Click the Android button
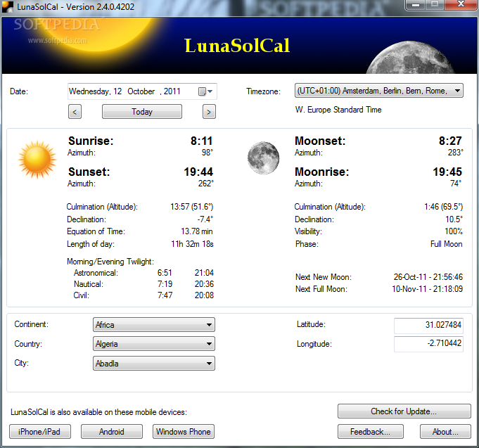This screenshot has height=448, width=479. point(112,432)
